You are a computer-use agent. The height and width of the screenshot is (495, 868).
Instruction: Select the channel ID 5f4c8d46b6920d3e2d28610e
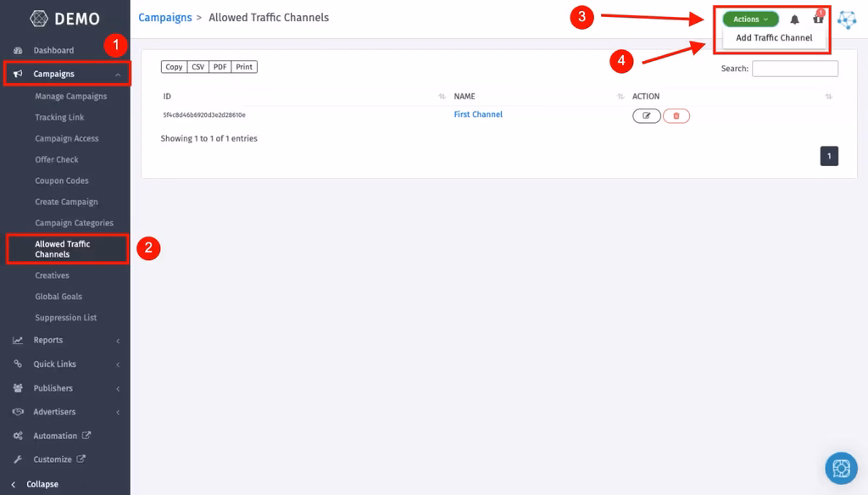point(204,115)
